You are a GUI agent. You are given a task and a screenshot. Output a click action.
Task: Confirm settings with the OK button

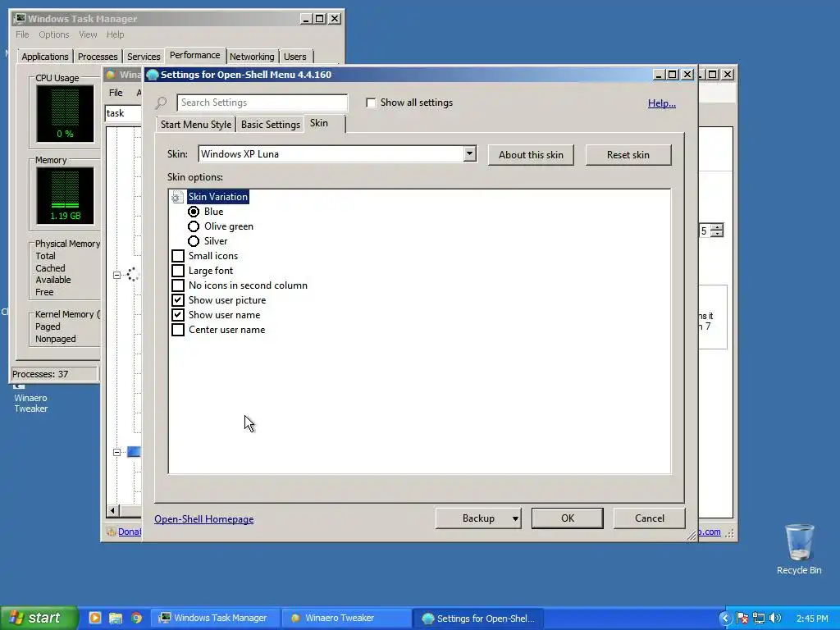568,518
